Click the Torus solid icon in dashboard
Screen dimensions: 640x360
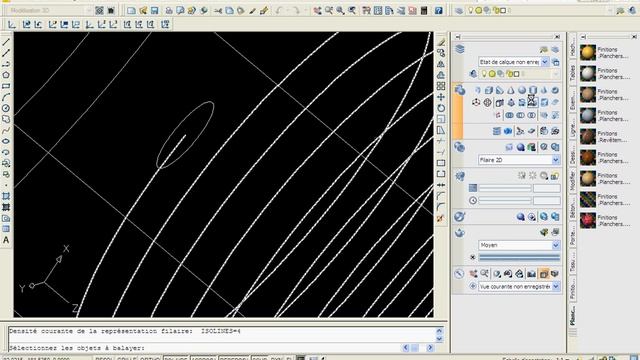555,90
